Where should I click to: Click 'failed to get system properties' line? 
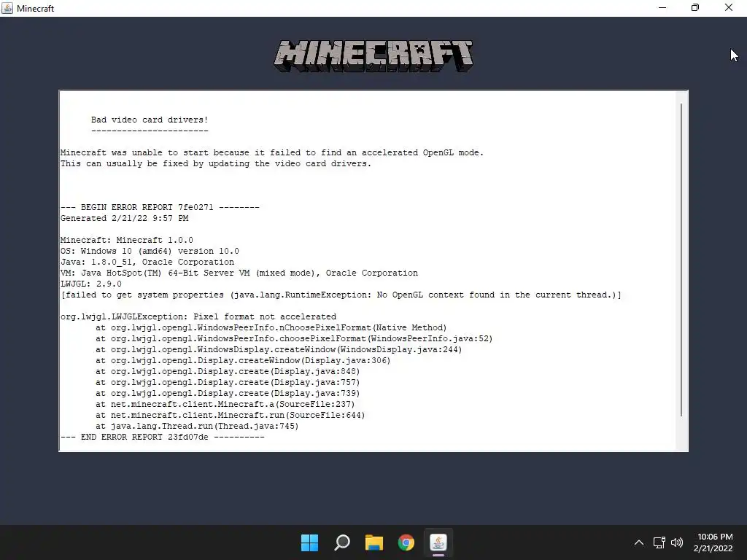click(341, 295)
